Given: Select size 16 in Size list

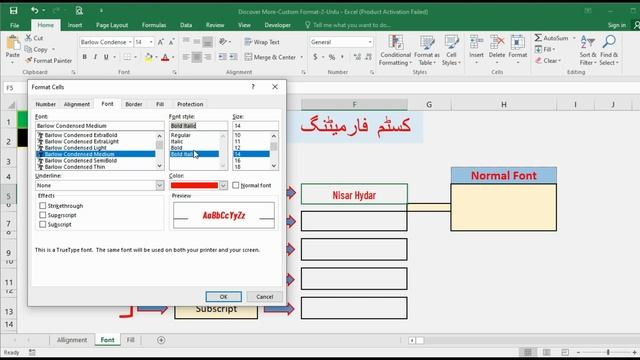Looking at the screenshot, I should [x=238, y=160].
